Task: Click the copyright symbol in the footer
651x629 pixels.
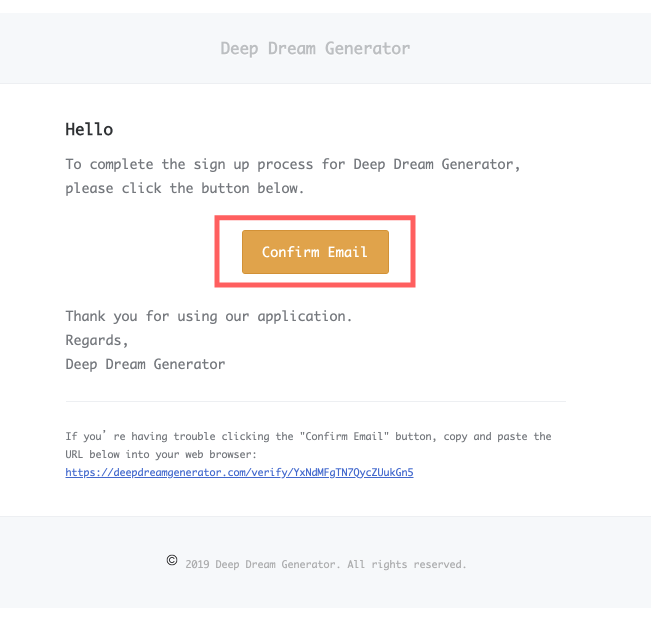Action: (172, 560)
